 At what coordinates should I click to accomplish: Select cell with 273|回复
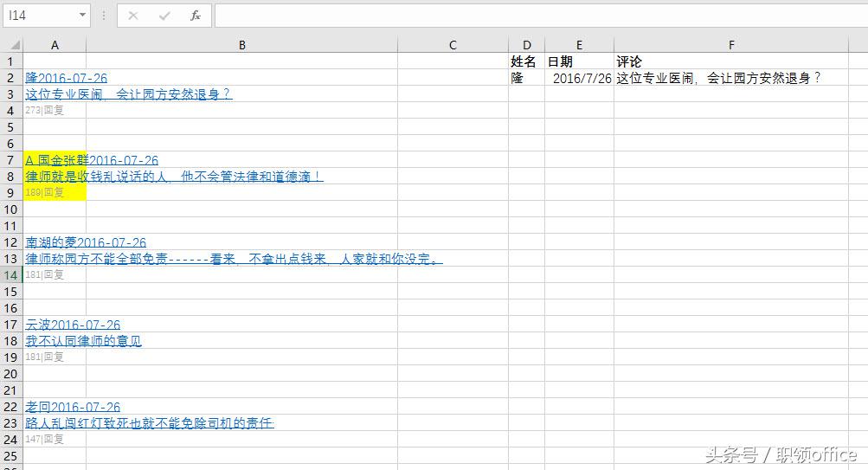[x=55, y=110]
